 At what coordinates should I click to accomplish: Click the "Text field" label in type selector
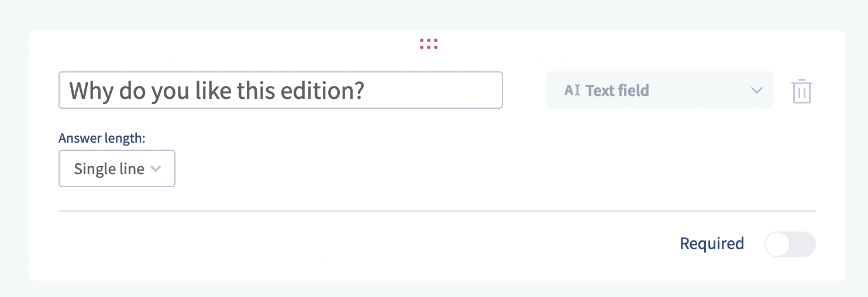[617, 91]
